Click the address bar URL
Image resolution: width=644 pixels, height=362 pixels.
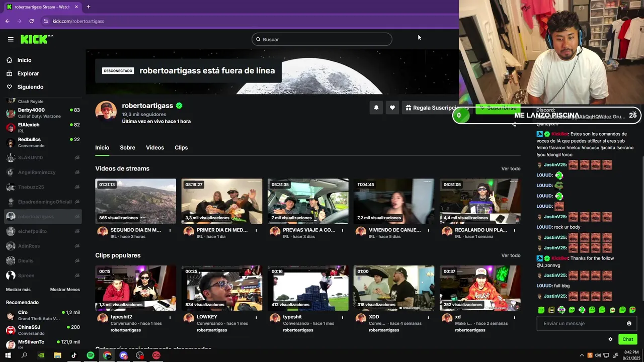coord(78,21)
